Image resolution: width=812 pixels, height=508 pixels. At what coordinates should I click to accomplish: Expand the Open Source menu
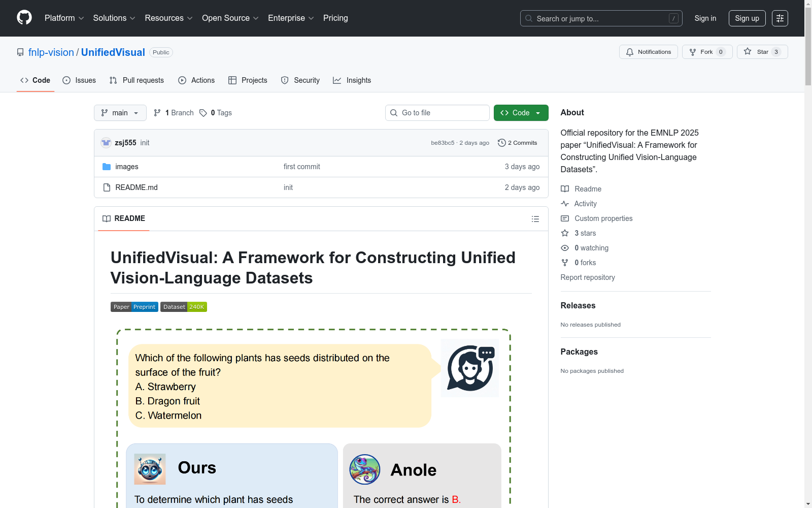click(x=230, y=18)
